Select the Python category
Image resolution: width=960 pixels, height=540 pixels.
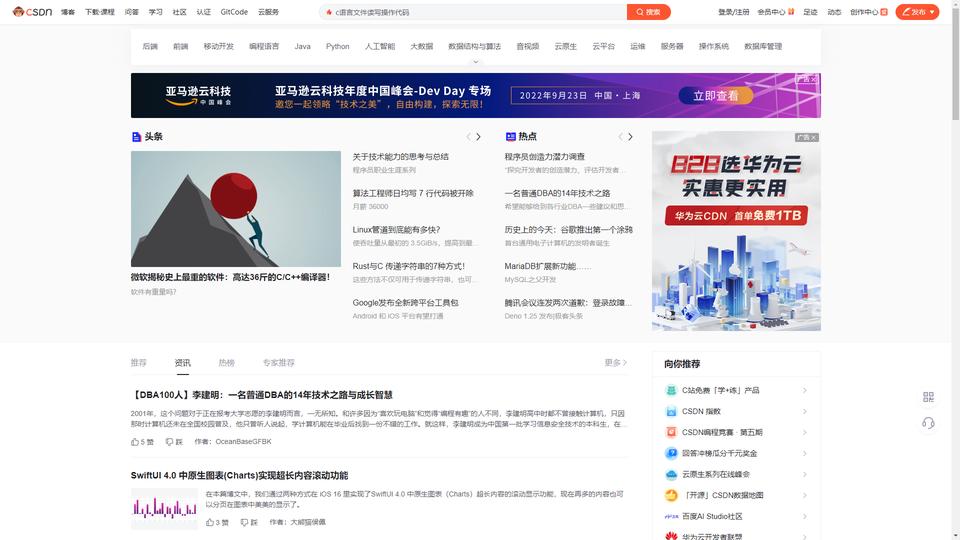[337, 47]
